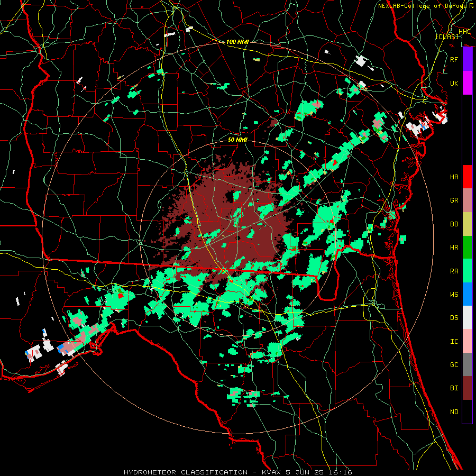The width and height of the screenshot is (476, 476).
Task: Click the RF purple legend swatch
Action: click(x=467, y=59)
